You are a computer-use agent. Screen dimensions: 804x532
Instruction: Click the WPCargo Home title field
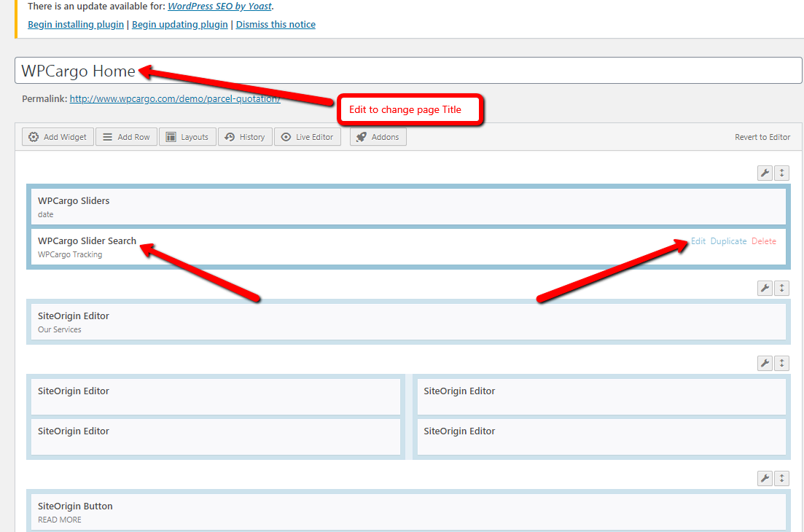point(408,70)
